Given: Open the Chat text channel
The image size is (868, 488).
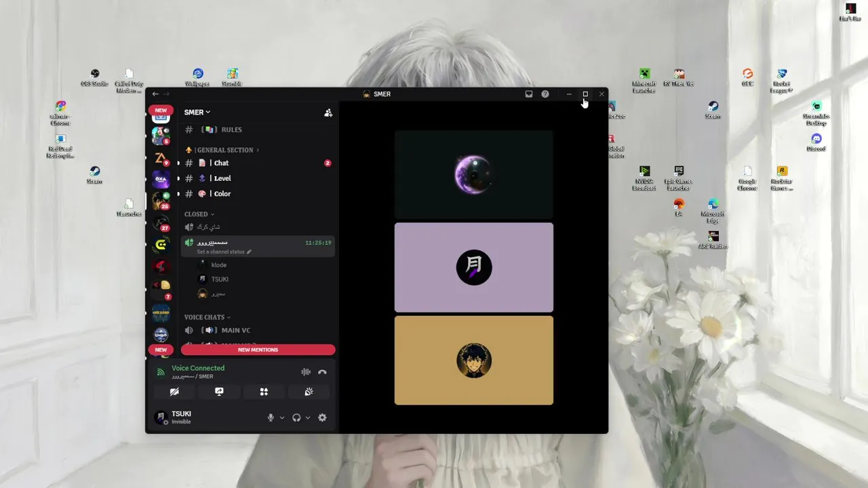Looking at the screenshot, I should (258, 163).
